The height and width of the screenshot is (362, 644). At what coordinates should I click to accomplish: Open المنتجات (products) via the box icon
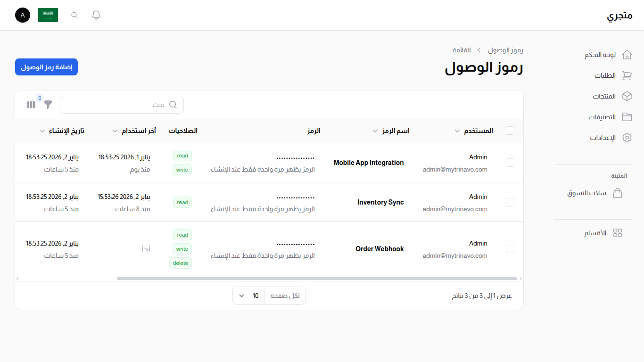pyautogui.click(x=627, y=96)
